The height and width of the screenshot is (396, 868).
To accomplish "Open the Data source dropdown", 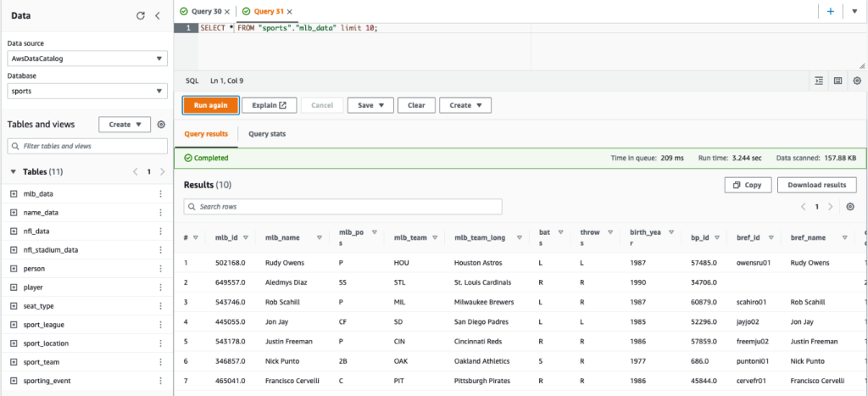I will point(87,59).
